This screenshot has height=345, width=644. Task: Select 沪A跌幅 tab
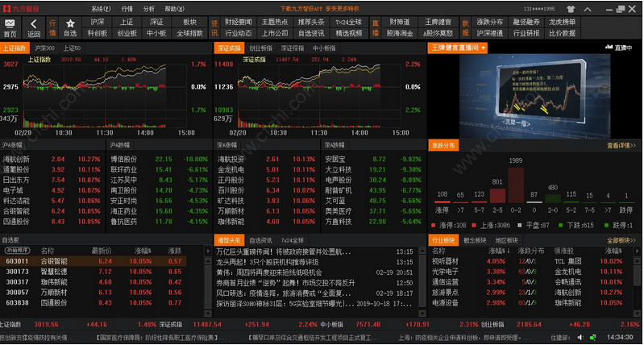119,144
